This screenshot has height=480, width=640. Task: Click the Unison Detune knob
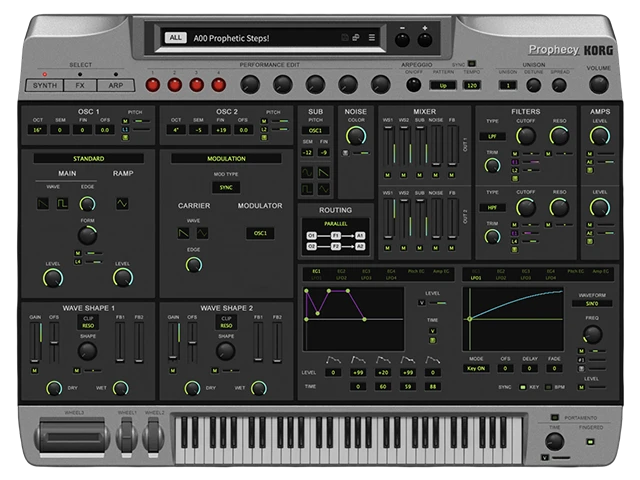(533, 85)
